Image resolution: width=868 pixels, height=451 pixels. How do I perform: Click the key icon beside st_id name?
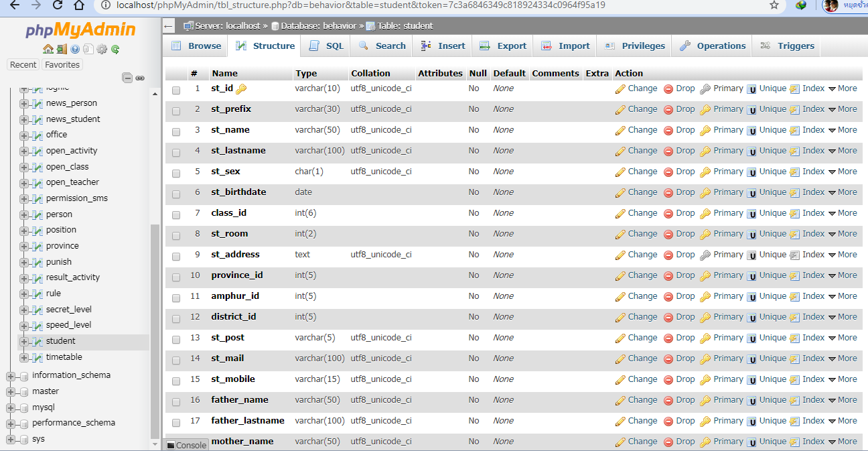click(241, 88)
